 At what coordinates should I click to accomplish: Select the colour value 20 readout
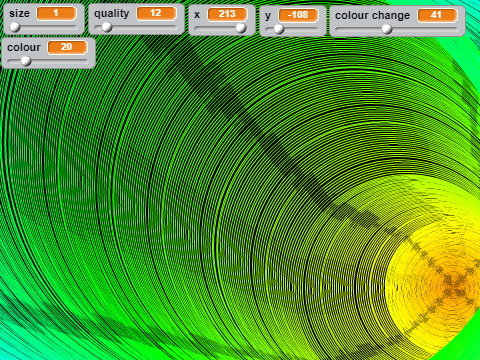[67, 47]
